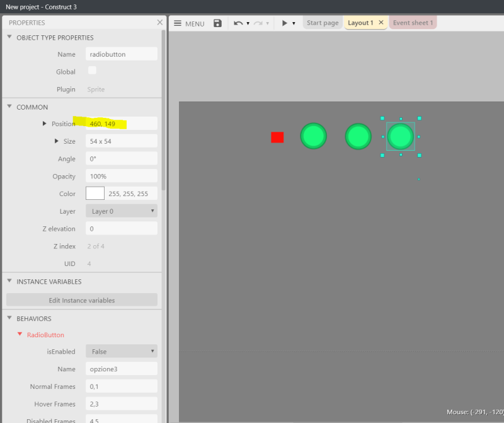Select the first green radiobutton sprite

click(x=313, y=136)
